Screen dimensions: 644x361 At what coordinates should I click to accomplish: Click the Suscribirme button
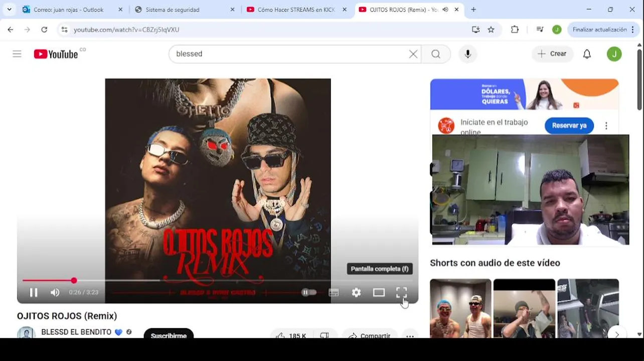[x=169, y=334]
